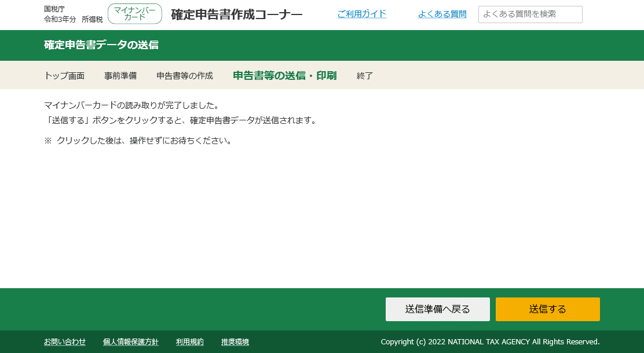
Task: Check the 推奨環境 recommended environment page
Action: [x=234, y=342]
